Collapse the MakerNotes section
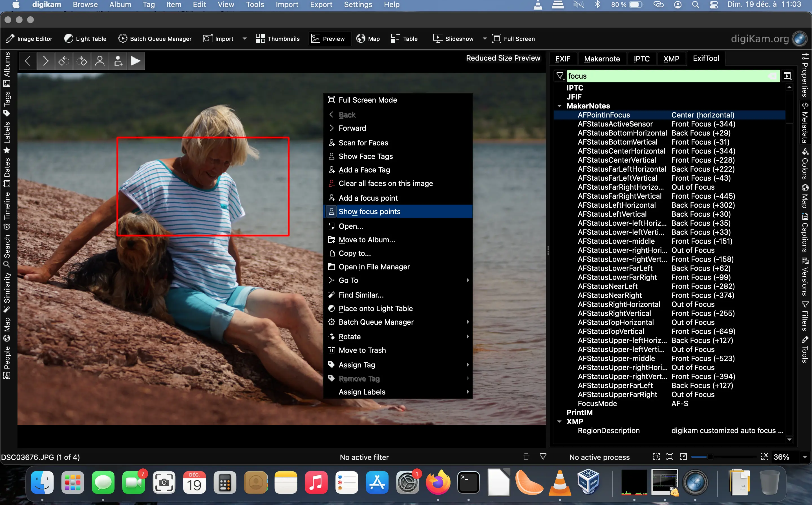 (x=559, y=106)
